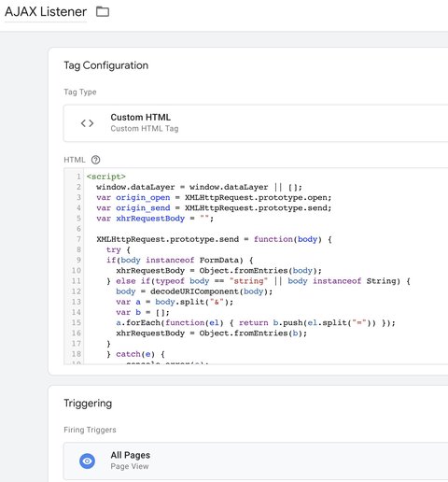Select the Custom HTML tag type card
Viewport: 448px width, 482px height.
256,123
